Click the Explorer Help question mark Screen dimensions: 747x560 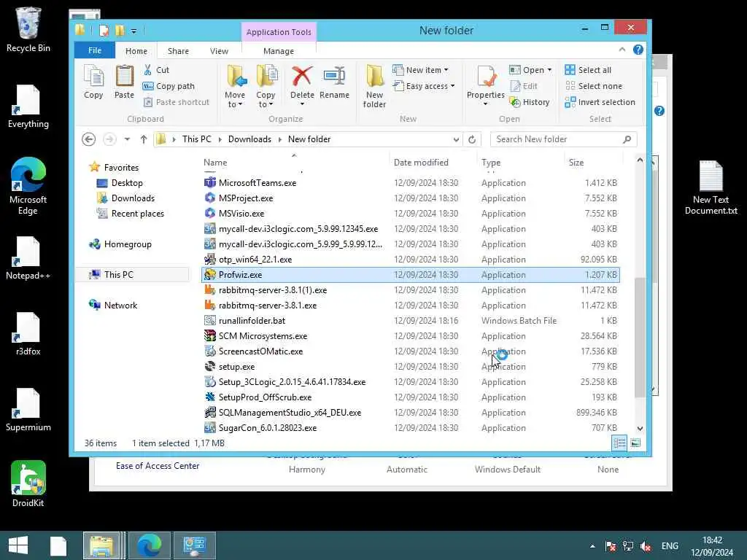point(638,50)
